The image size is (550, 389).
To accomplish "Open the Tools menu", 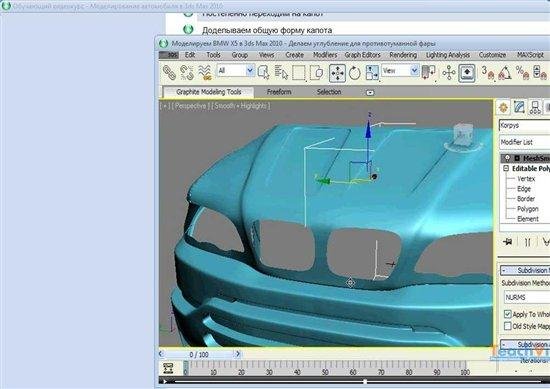I will [213, 55].
